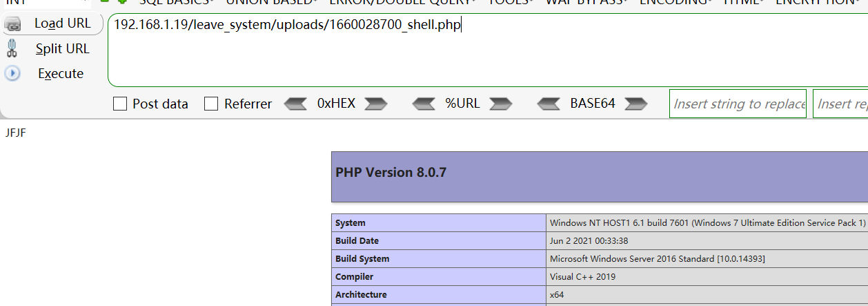Click the x64 architecture value
868x306 pixels.
click(556, 294)
